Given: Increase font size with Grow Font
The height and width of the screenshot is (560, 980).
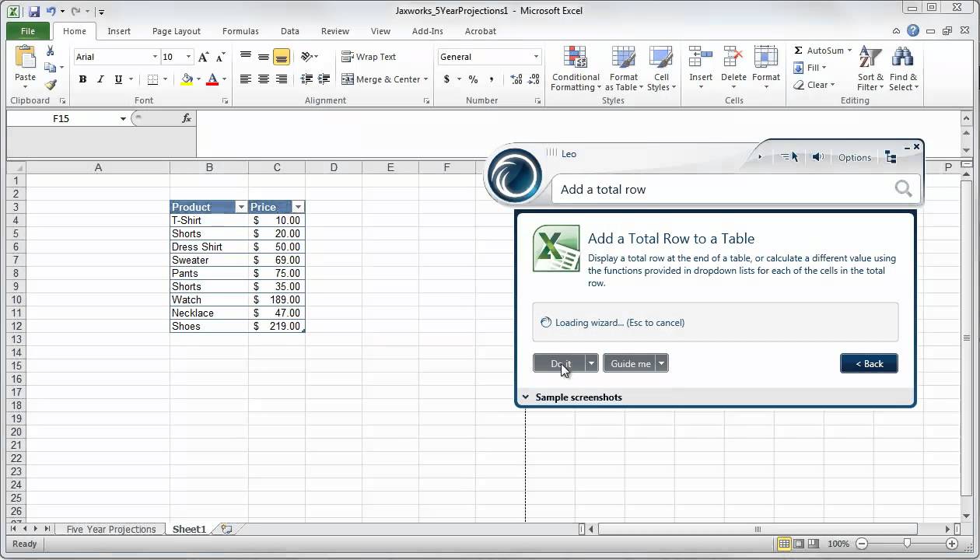Looking at the screenshot, I should [x=203, y=57].
